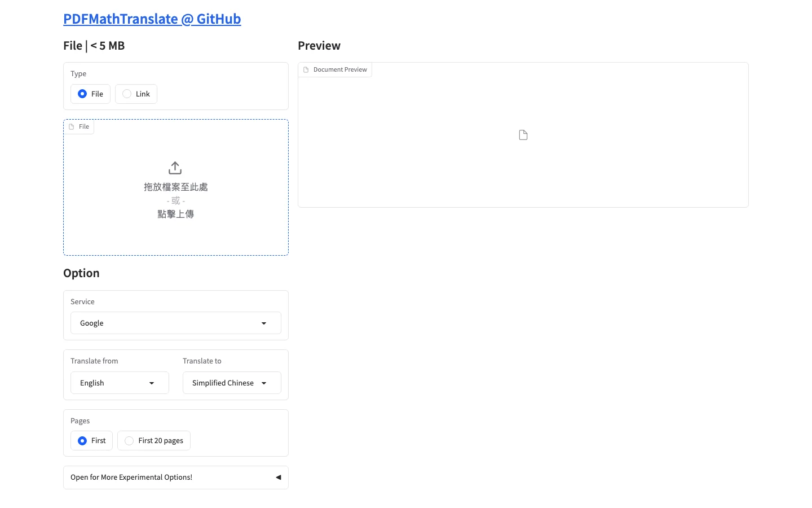The height and width of the screenshot is (508, 812).
Task: Click the triangle arrow of Experimental Options
Action: point(278,478)
